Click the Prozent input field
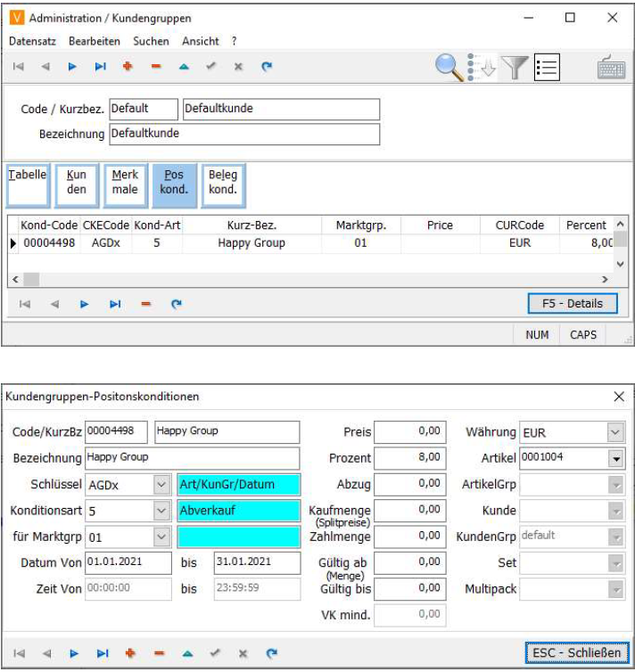The image size is (635, 672). pos(409,458)
